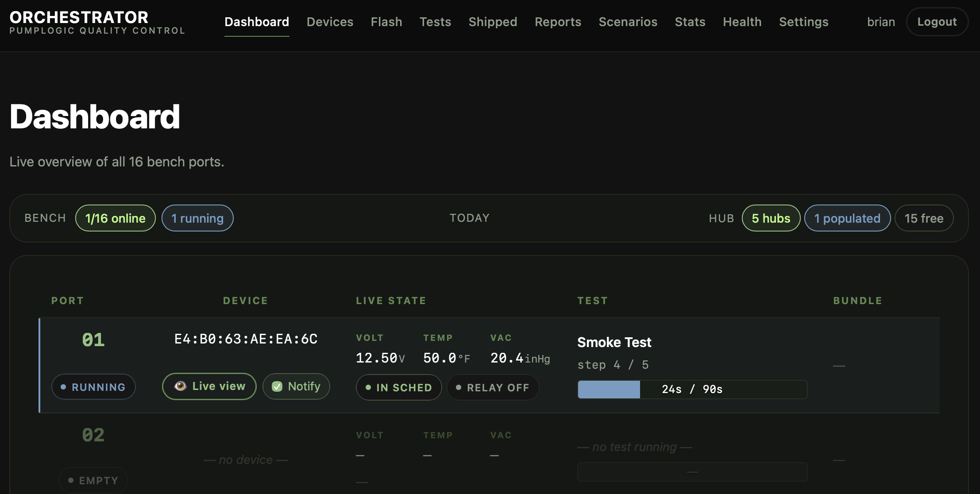Click the TEST column header

[x=593, y=301]
